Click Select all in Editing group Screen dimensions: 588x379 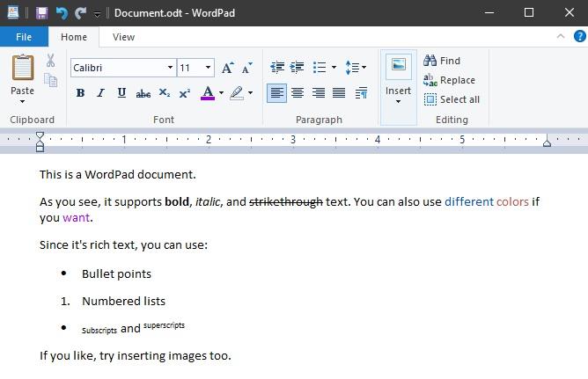(452, 99)
